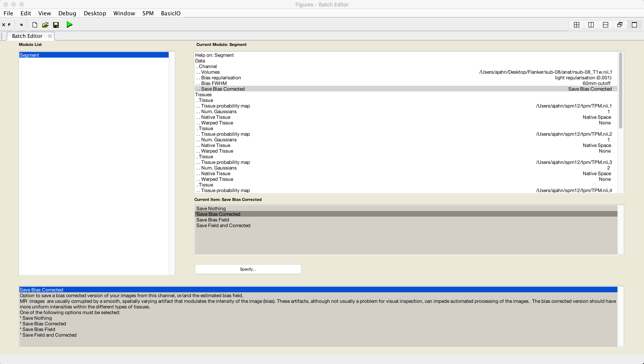644x364 pixels.
Task: Save the batch with floppy disk icon
Action: (x=56, y=25)
